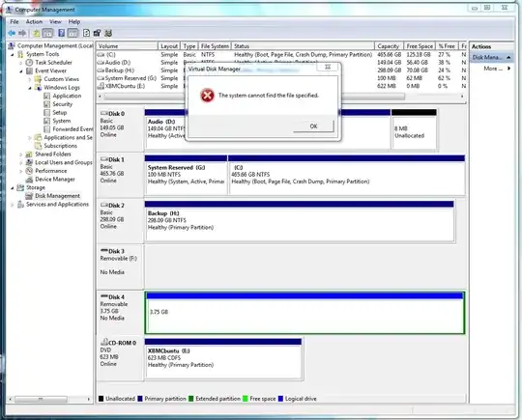Toggle the Show/Hide Console Tree toolbar icon

click(47, 33)
